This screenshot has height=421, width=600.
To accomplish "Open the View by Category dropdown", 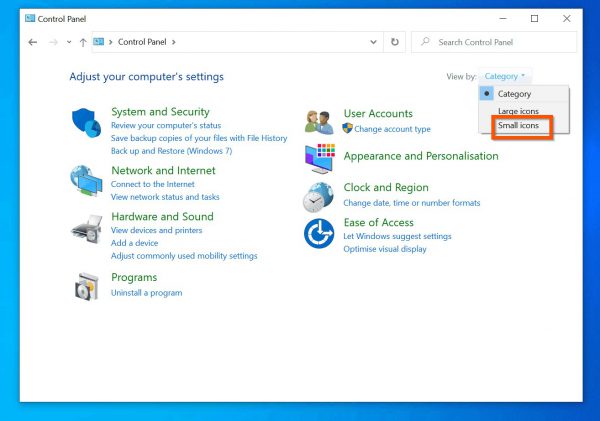I will coord(506,76).
